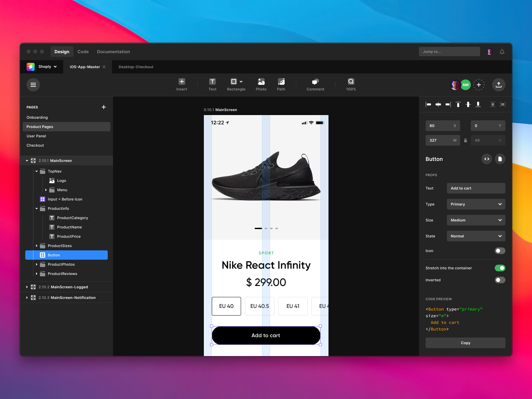The height and width of the screenshot is (399, 532).
Task: Select the EU 40.5 size chip
Action: [x=260, y=306]
